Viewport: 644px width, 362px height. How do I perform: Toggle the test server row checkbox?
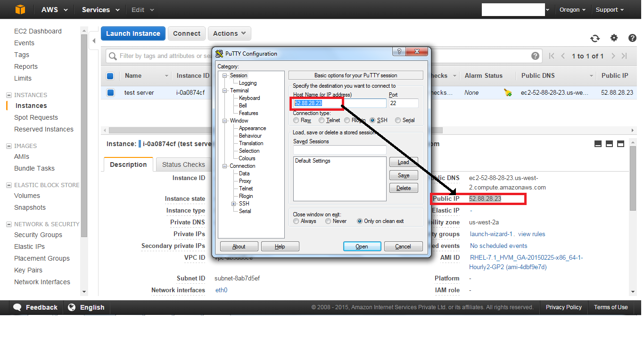pos(110,93)
